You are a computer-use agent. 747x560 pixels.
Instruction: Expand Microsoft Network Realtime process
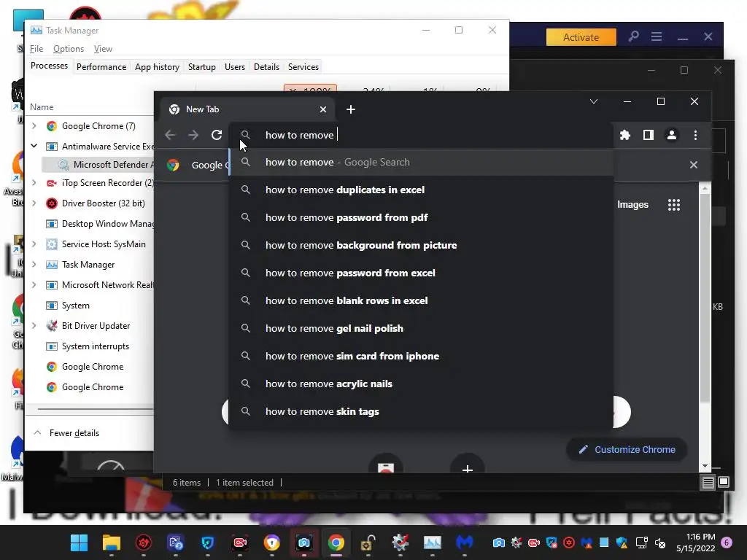pyautogui.click(x=34, y=285)
